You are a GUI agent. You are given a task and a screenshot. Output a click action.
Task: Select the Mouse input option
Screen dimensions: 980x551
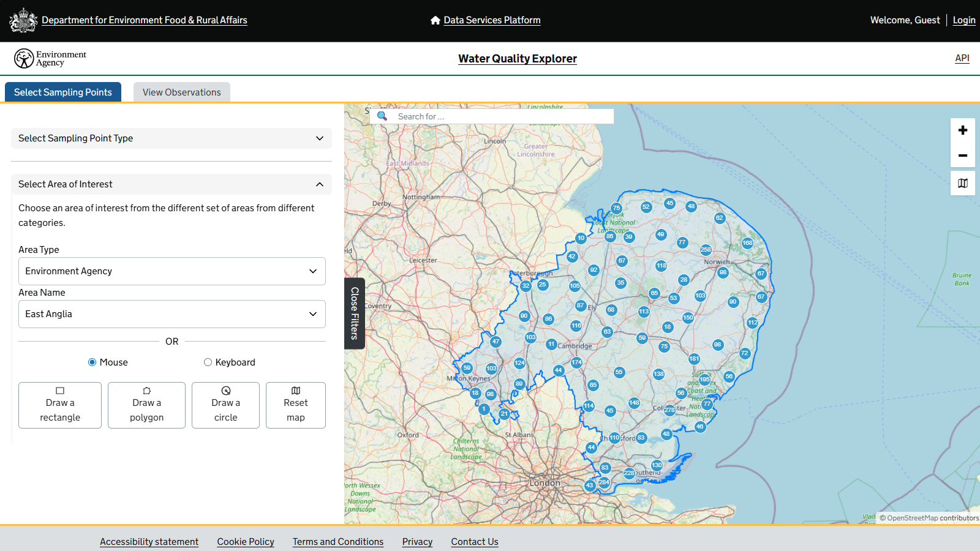coord(92,362)
